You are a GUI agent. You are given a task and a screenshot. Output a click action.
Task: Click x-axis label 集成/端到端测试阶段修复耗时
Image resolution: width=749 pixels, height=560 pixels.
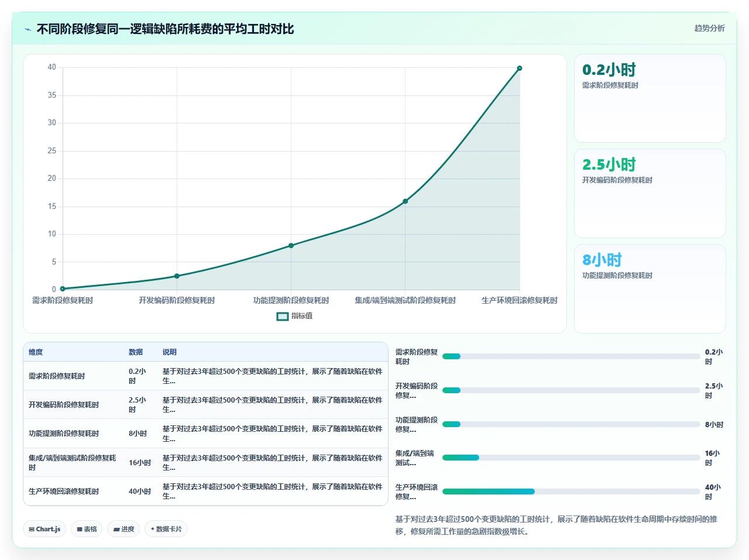point(405,300)
